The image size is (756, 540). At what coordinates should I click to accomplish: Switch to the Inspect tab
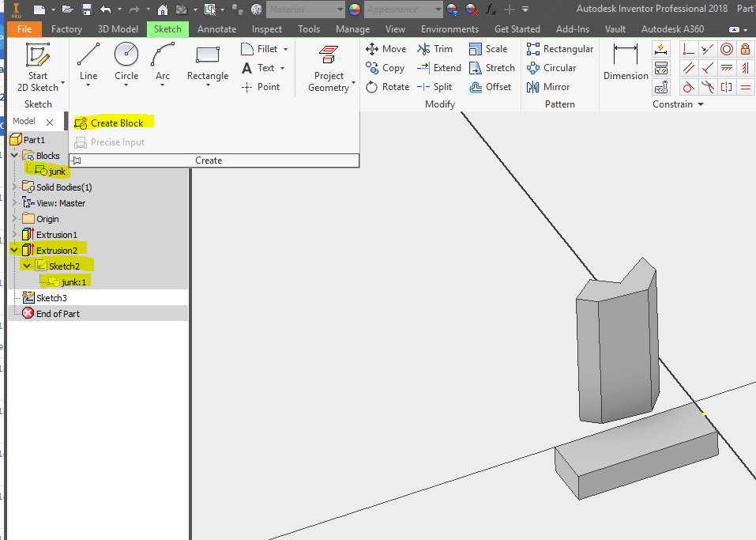tap(267, 29)
